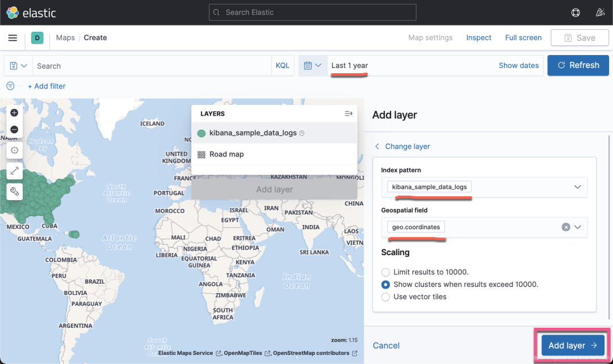Click the Elastic logo
This screenshot has width=613, height=364.
[x=31, y=12]
